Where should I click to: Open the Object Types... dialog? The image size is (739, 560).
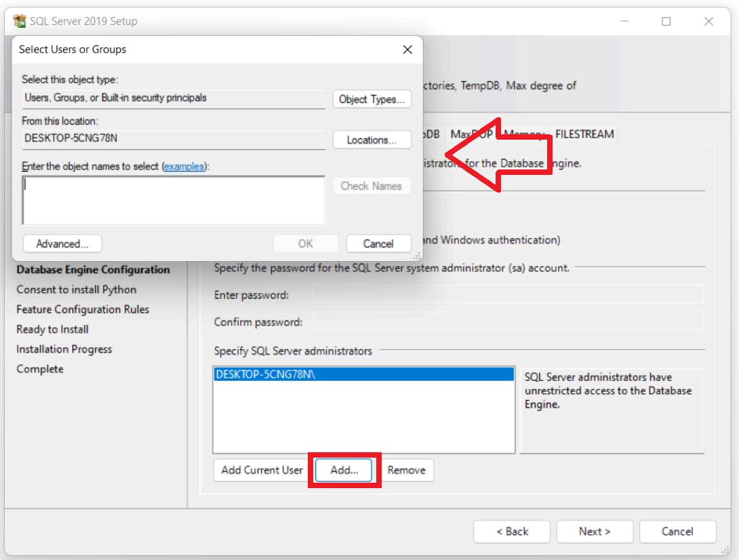372,99
